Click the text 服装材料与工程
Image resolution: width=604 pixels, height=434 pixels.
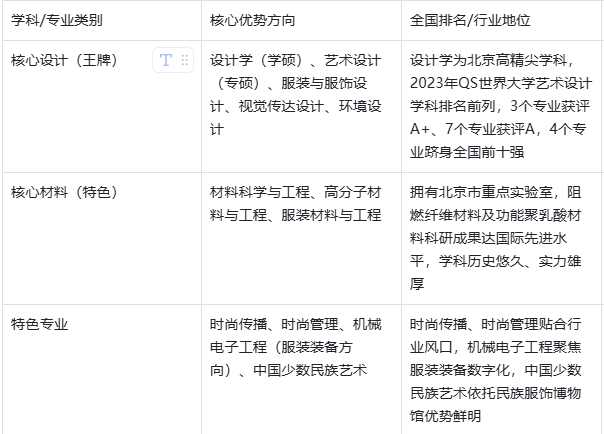tap(334, 215)
